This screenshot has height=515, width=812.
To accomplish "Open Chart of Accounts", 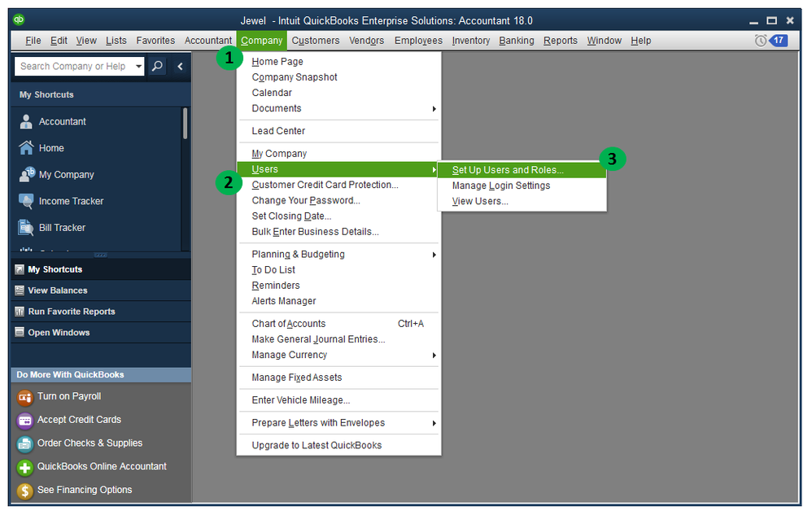I will tap(338, 324).
